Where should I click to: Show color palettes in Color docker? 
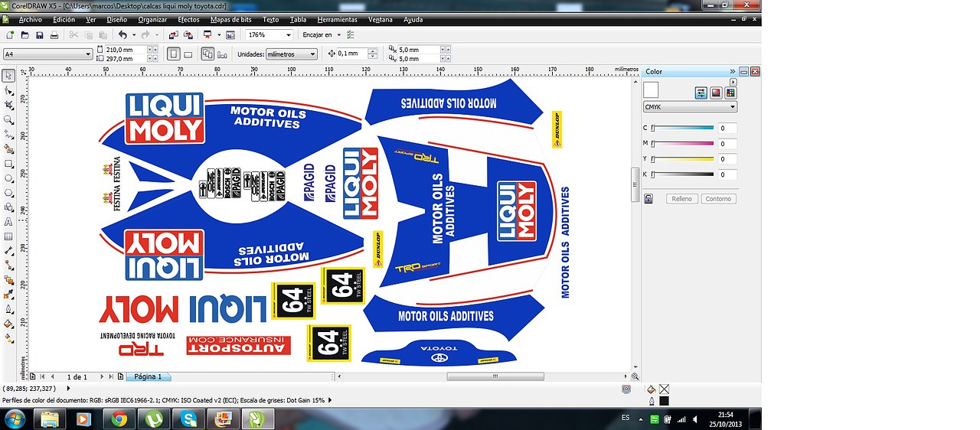[731, 93]
